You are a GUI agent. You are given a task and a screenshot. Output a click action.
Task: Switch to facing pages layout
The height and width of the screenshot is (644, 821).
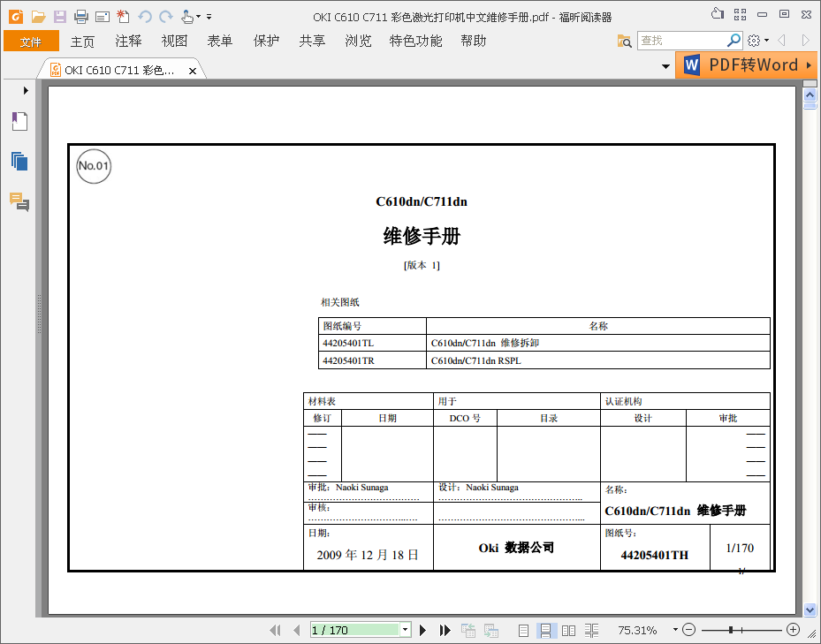pyautogui.click(x=568, y=630)
